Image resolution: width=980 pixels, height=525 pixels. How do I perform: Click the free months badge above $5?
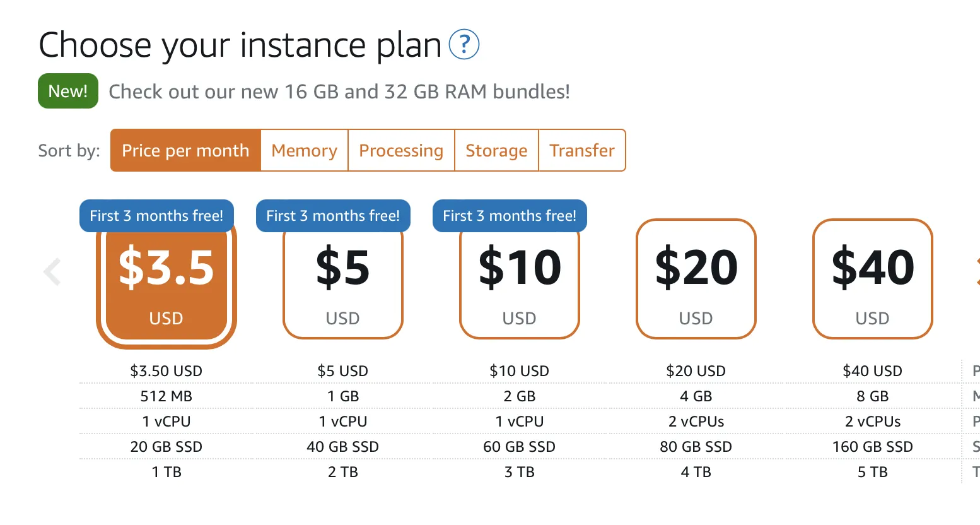pos(333,216)
